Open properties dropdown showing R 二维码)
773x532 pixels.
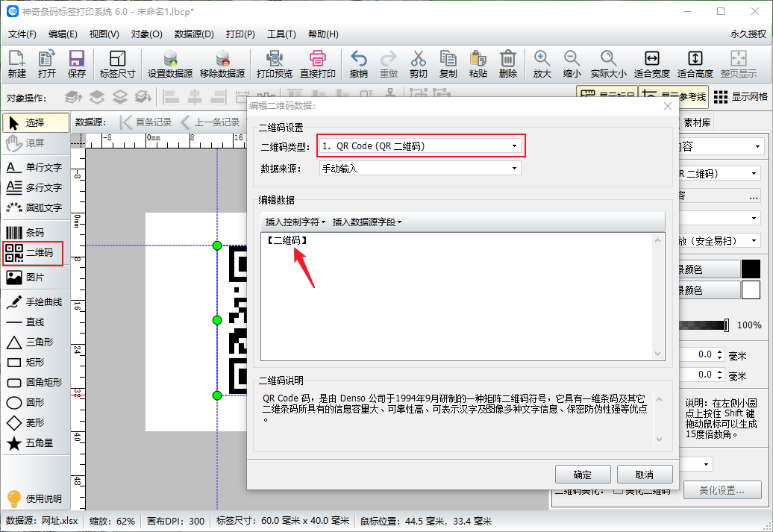click(720, 174)
